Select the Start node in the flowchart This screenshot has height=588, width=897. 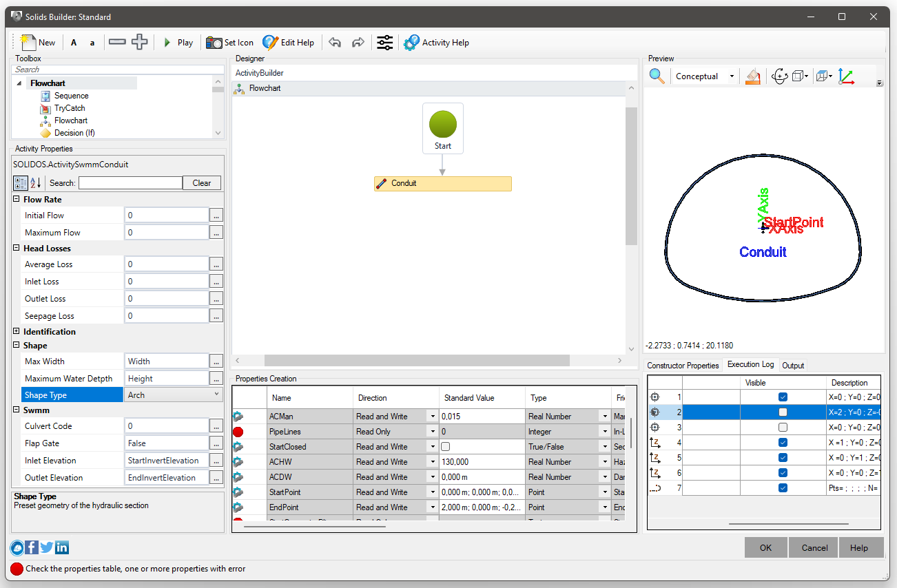443,128
